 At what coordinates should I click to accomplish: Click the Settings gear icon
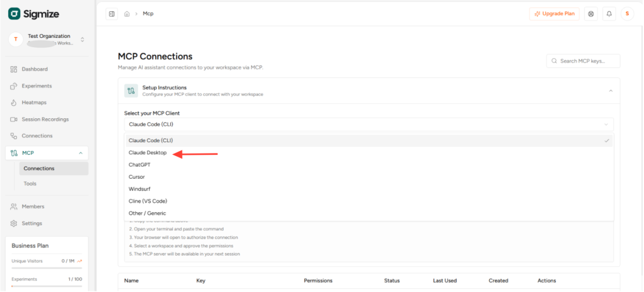(x=14, y=223)
